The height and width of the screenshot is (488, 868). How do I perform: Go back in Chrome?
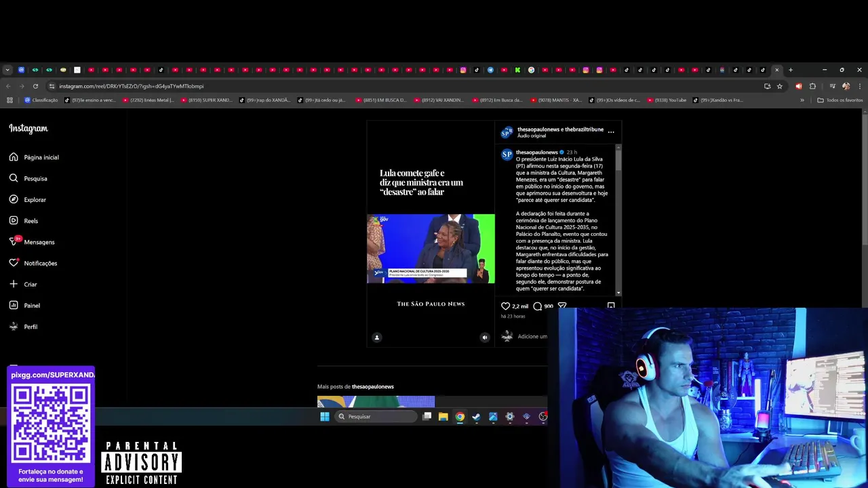tap(8, 86)
